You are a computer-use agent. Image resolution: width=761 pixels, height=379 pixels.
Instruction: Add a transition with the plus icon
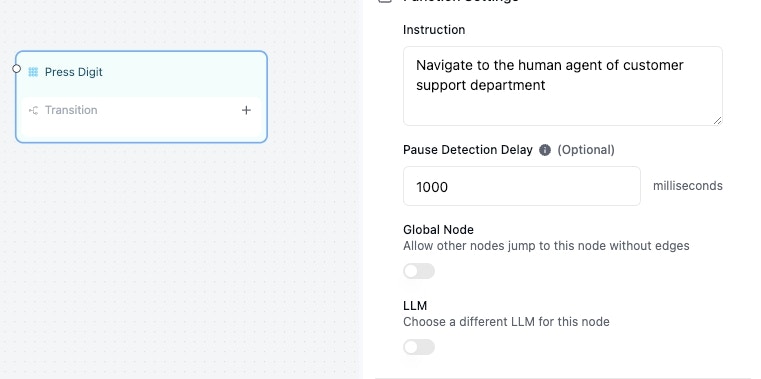point(247,110)
